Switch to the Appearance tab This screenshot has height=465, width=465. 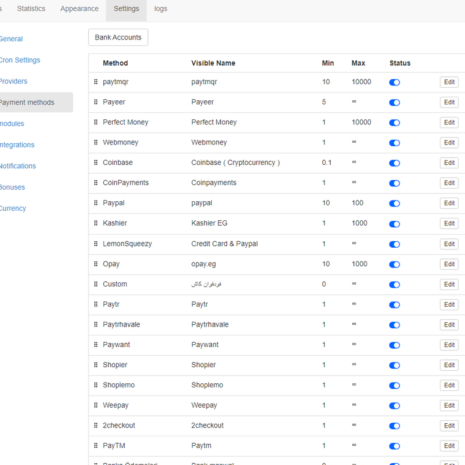[x=79, y=9]
